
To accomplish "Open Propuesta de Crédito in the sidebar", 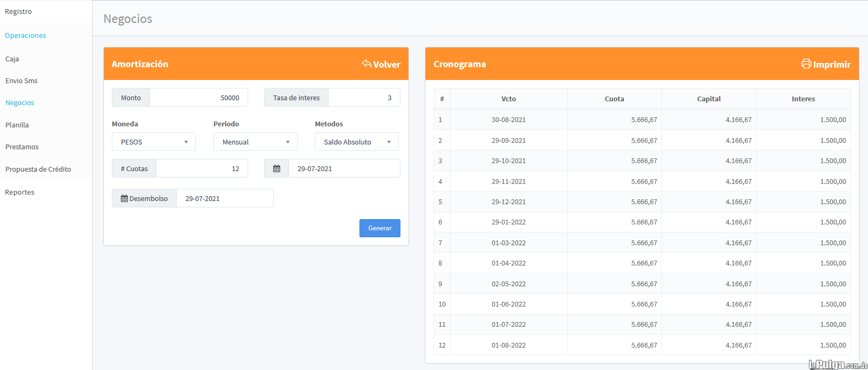I will tap(38, 170).
